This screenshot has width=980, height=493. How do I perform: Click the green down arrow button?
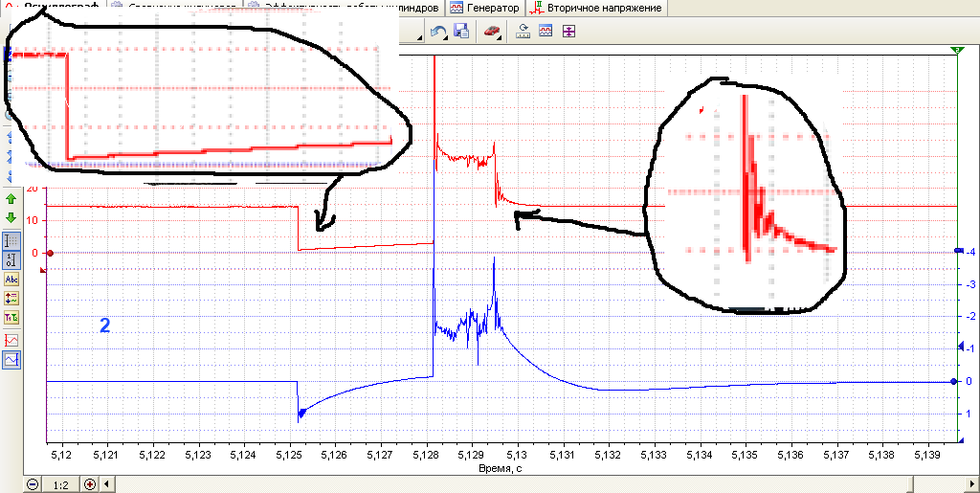[x=11, y=218]
